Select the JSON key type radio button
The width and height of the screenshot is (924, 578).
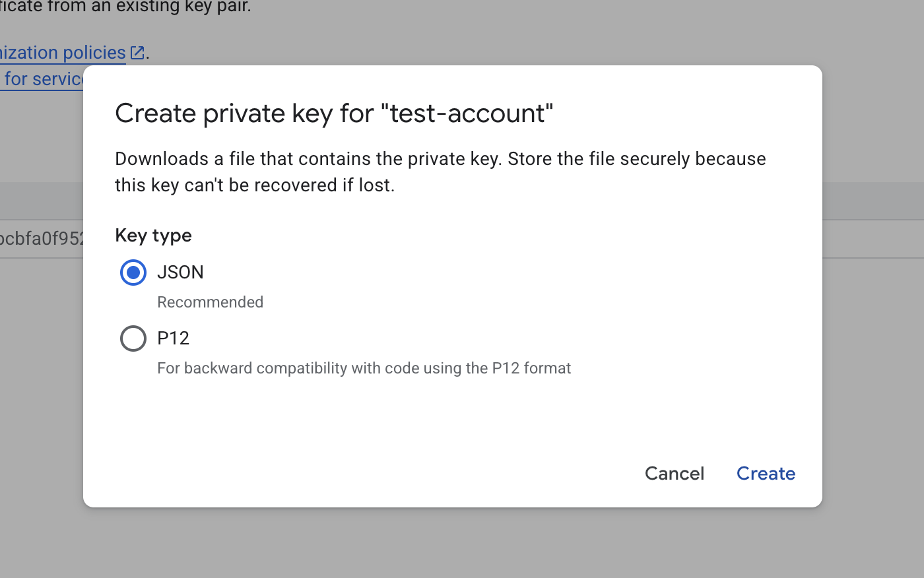(133, 273)
